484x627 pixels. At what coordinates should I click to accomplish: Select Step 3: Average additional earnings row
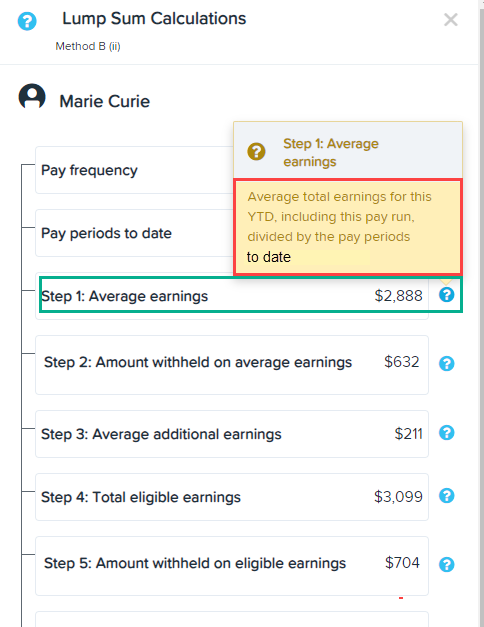tap(232, 434)
